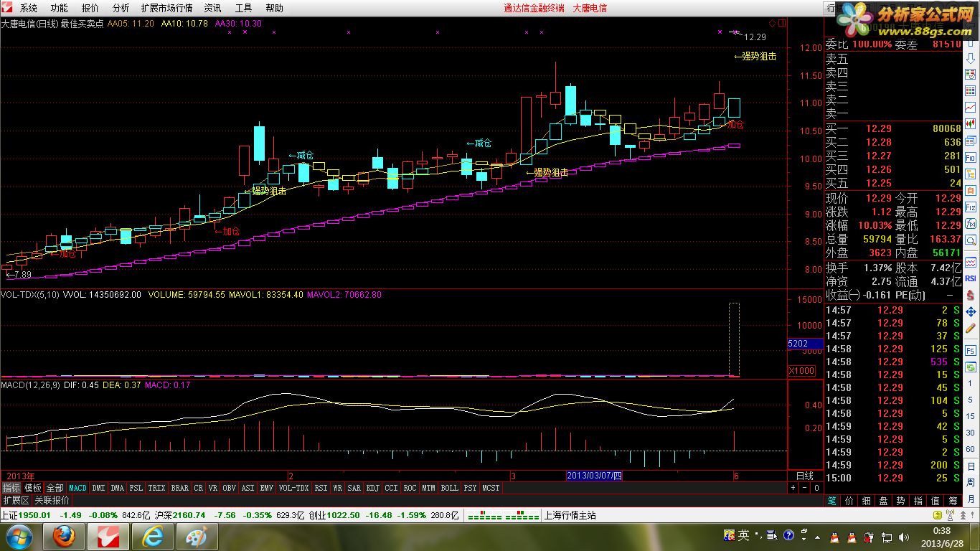Screen dimensions: 980x551
Task: Select the RSI icon in the right toolbar
Action: point(971,278)
